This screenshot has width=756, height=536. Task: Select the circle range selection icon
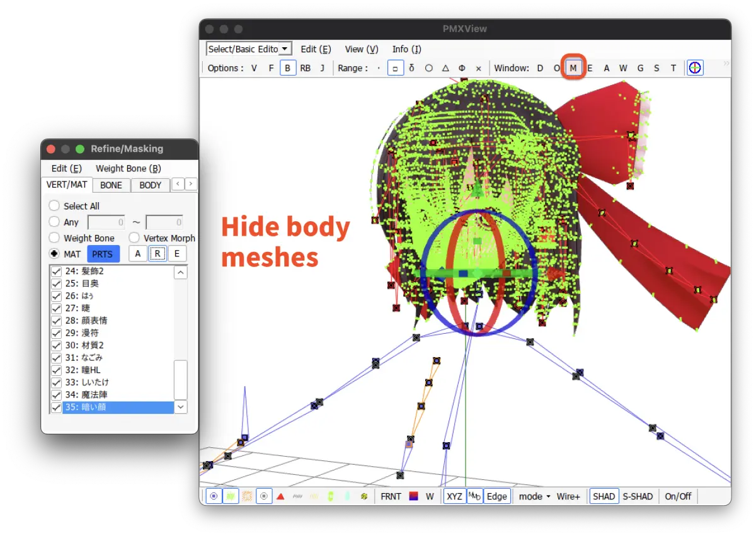pos(428,68)
